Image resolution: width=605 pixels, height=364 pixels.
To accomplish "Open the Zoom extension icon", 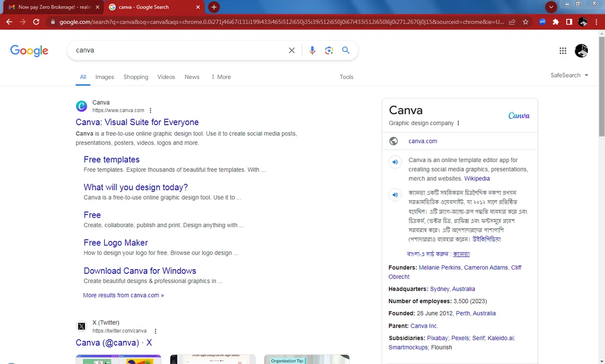I will point(542,22).
